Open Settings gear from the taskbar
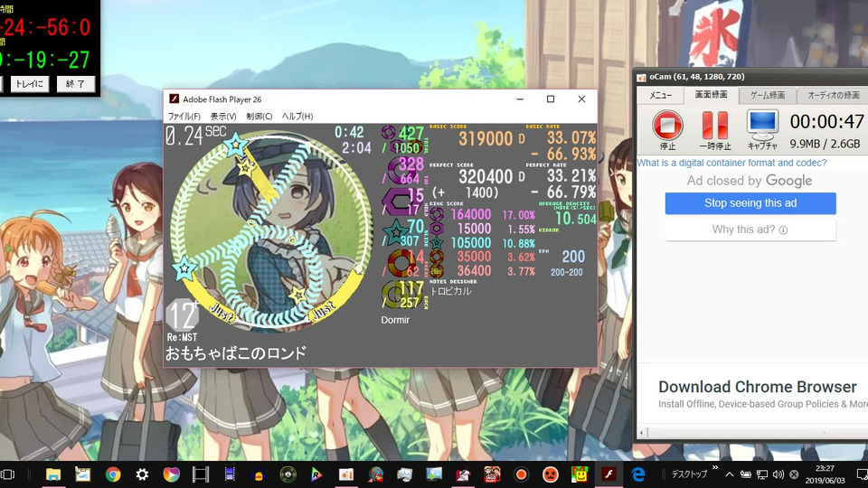Viewport: 868px width, 488px height. click(142, 474)
